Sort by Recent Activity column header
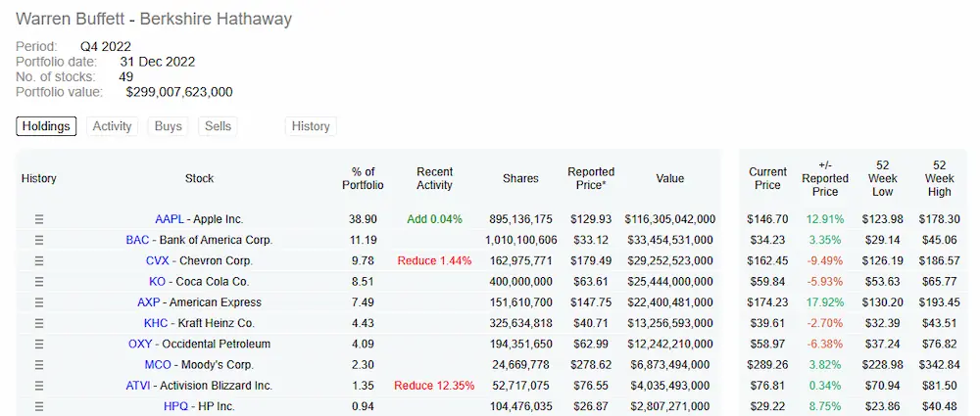The image size is (980, 416). click(x=434, y=179)
